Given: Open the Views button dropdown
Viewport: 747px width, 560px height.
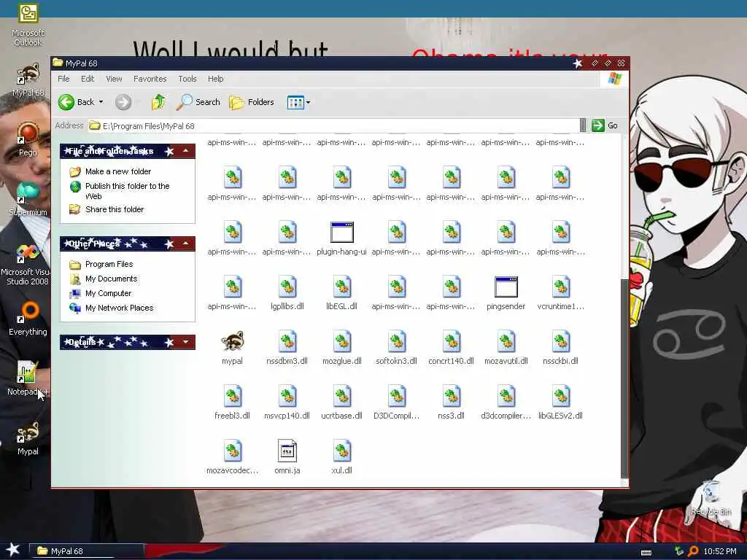Looking at the screenshot, I should click(x=309, y=102).
